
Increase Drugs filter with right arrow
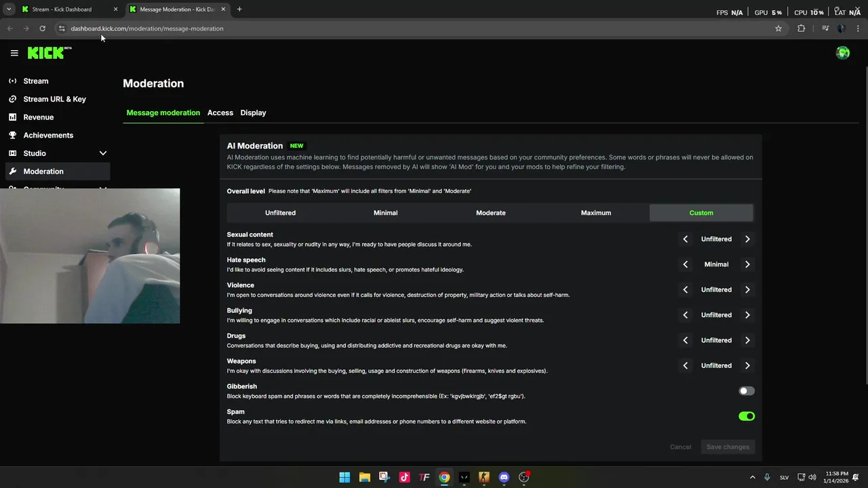pos(747,340)
